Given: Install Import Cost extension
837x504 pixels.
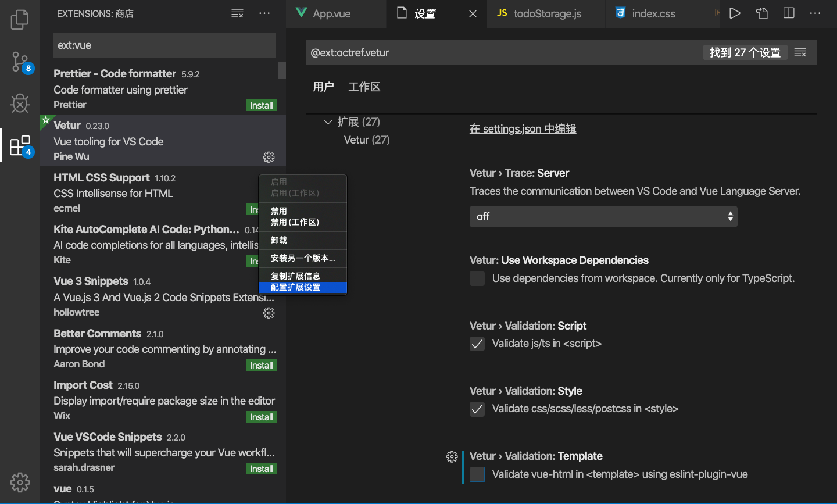Looking at the screenshot, I should pos(262,417).
